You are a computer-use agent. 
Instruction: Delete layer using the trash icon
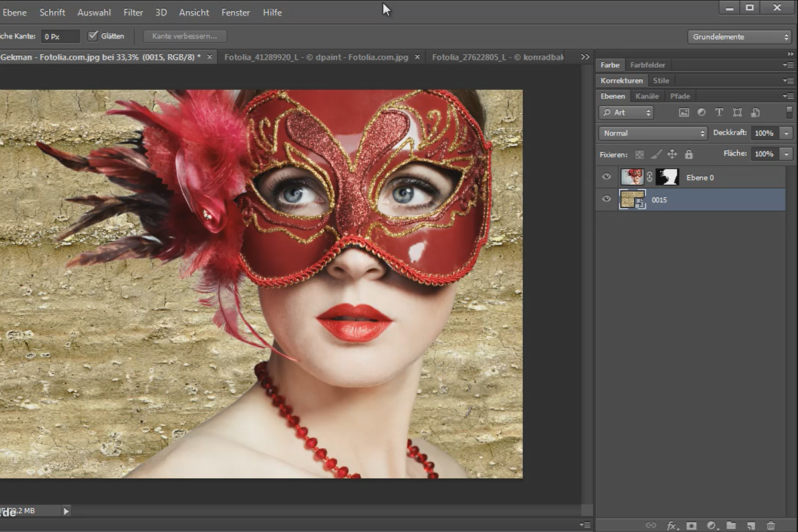click(x=771, y=525)
